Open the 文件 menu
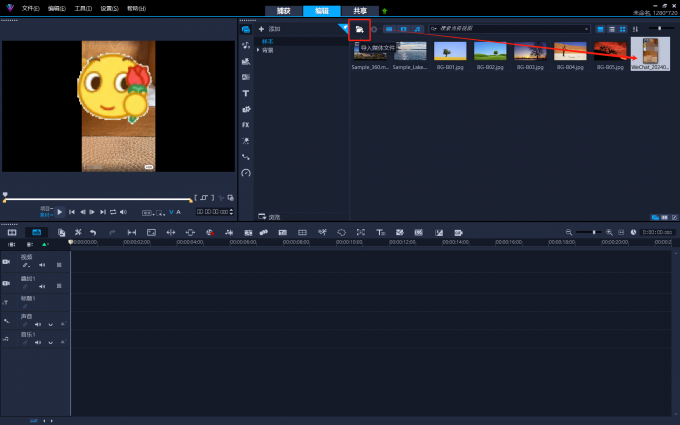The image size is (680, 425). (30, 8)
